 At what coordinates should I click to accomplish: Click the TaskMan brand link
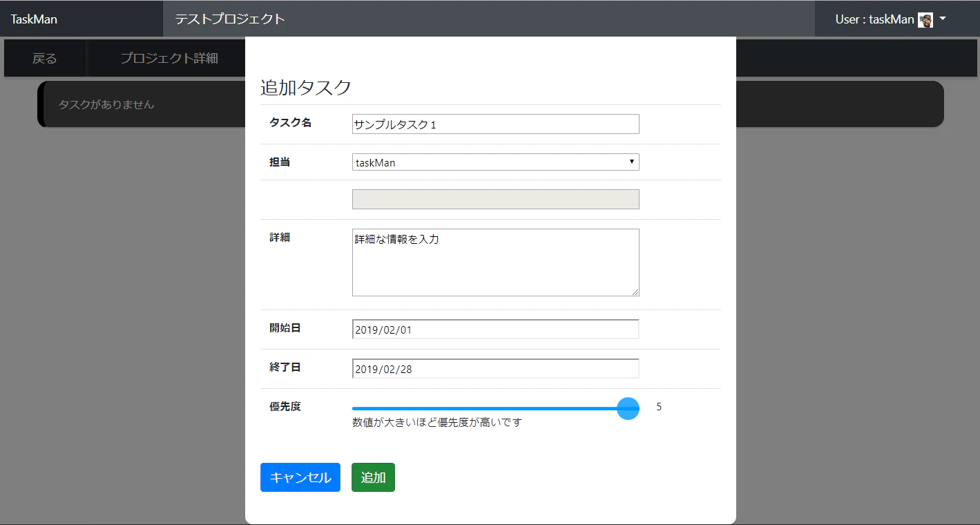click(x=34, y=19)
